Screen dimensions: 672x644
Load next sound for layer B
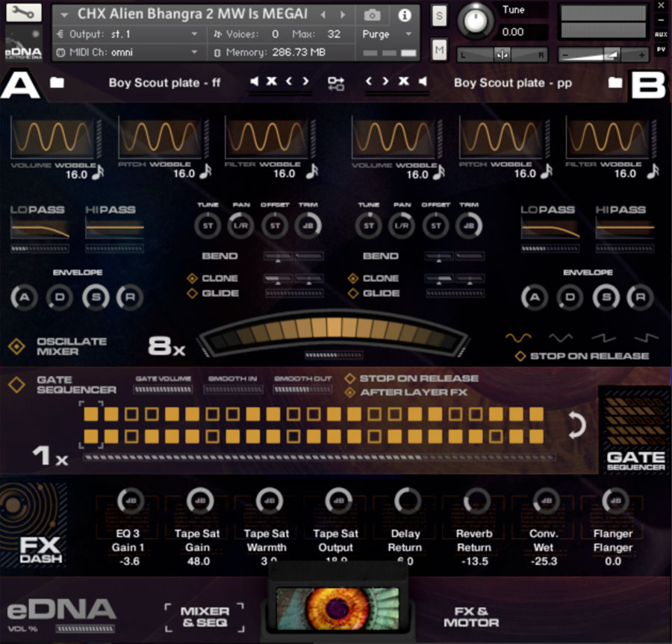pyautogui.click(x=385, y=81)
